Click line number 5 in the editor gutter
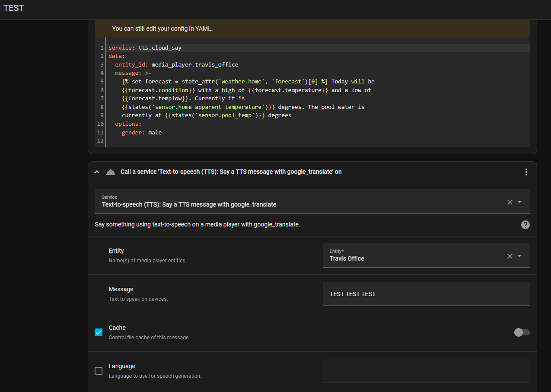 (x=102, y=81)
